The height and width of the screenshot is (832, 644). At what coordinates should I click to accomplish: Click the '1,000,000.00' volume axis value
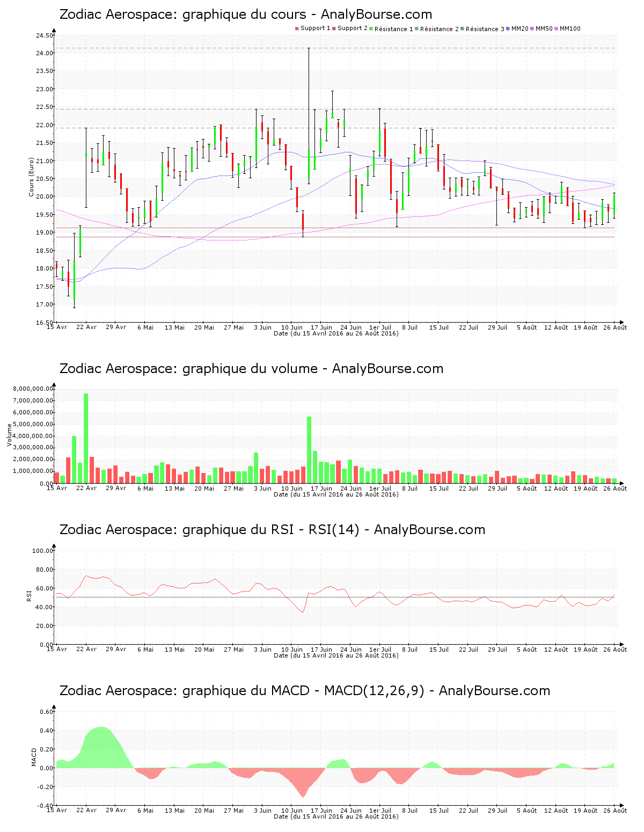click(33, 471)
